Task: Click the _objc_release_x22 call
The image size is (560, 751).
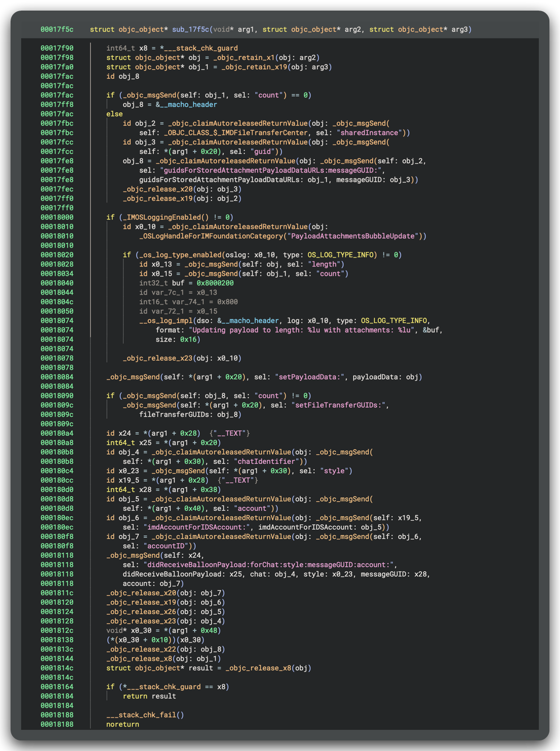Action: [x=141, y=649]
